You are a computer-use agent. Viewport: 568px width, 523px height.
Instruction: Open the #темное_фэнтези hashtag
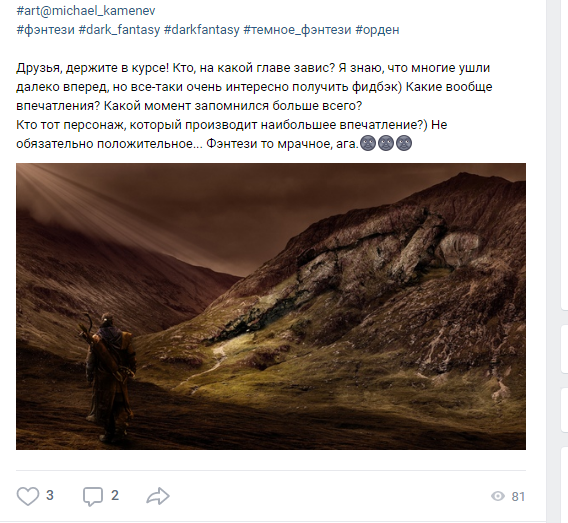pos(297,29)
